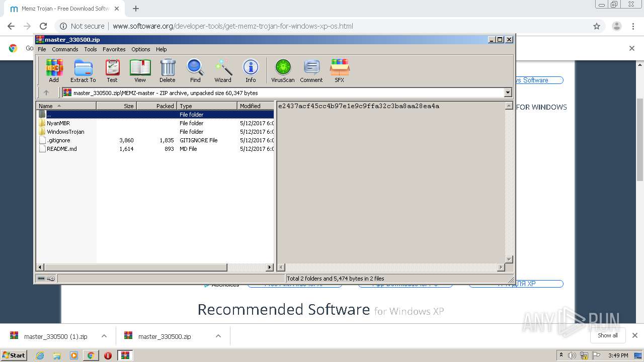The image size is (644, 362).
Task: Click the SFX toolbar icon
Action: pyautogui.click(x=340, y=70)
